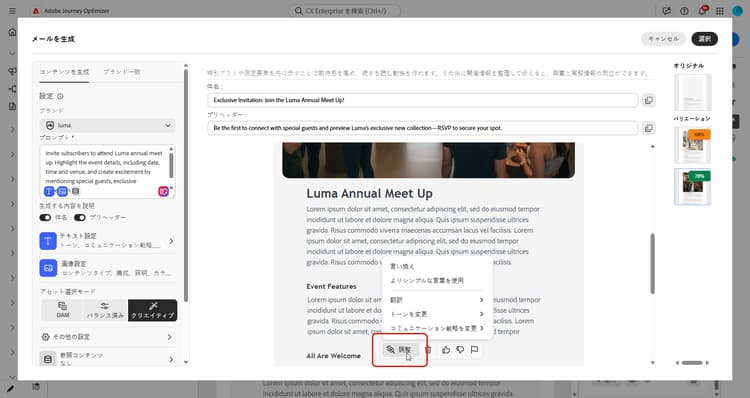The width and height of the screenshot is (750, 398).
Task: Click the All Are Welcome heading
Action: [x=333, y=356]
